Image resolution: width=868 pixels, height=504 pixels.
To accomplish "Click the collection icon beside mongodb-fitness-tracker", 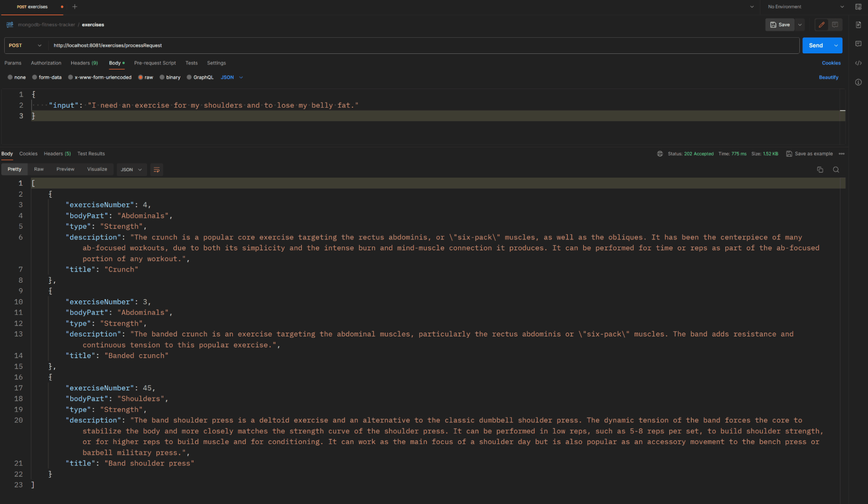I will (10, 25).
